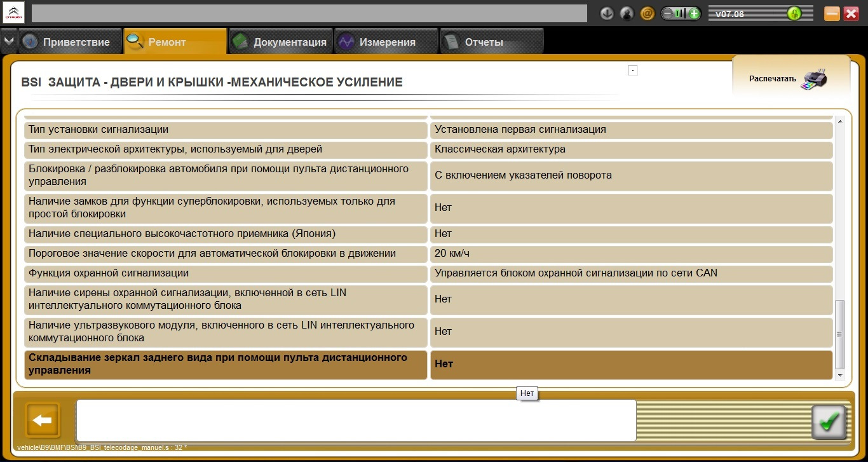Open the Отчеты tab
This screenshot has height=462, width=868.
point(492,42)
